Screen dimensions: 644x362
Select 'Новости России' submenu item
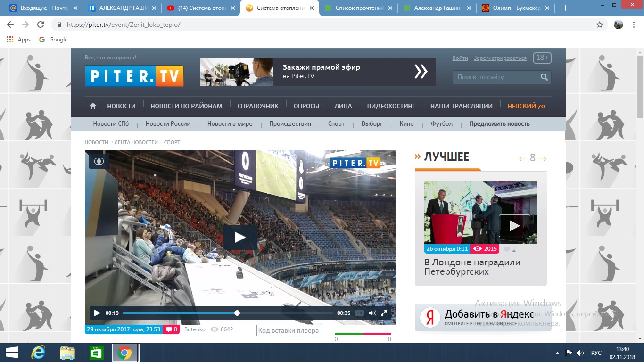168,124
